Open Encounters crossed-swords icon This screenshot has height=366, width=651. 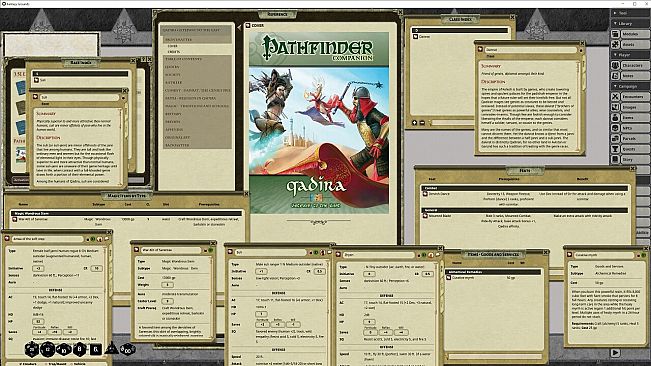tap(615, 96)
